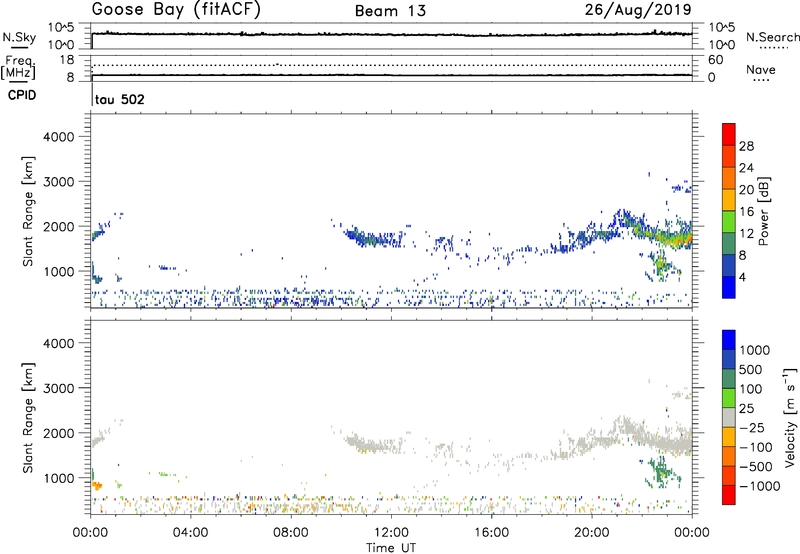Click "2000" tick on the Velocity panel
This screenshot has width=800, height=554.
59,433
